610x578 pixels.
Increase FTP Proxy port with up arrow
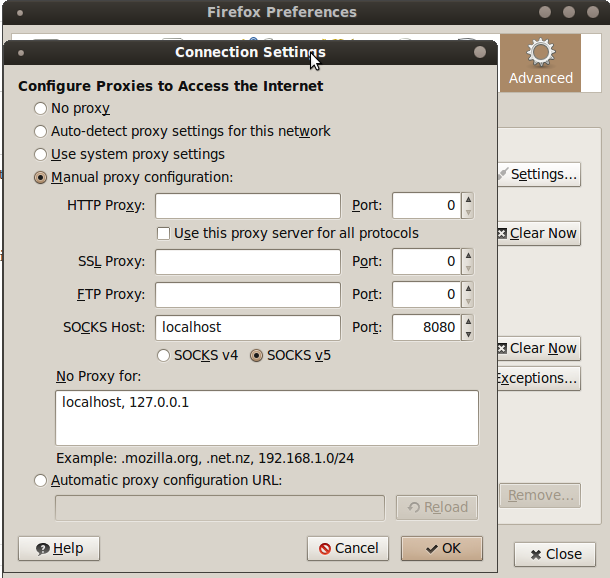(468, 289)
